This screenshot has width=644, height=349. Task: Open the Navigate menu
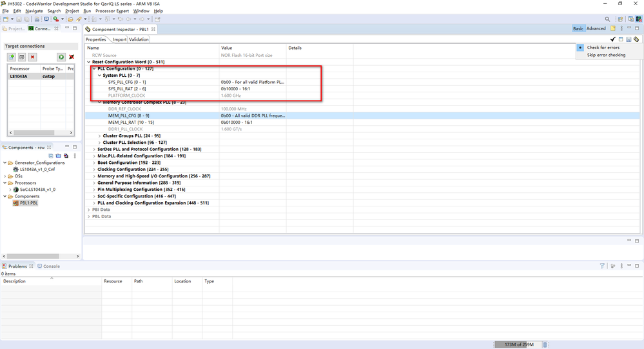tap(34, 11)
